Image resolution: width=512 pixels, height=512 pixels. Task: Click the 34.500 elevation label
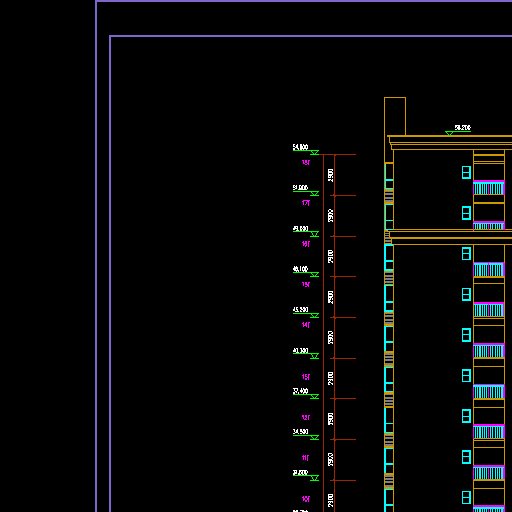point(300,432)
